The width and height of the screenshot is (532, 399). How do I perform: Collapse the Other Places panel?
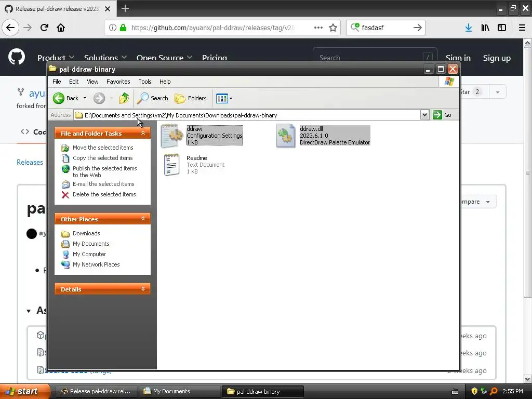[x=143, y=219]
